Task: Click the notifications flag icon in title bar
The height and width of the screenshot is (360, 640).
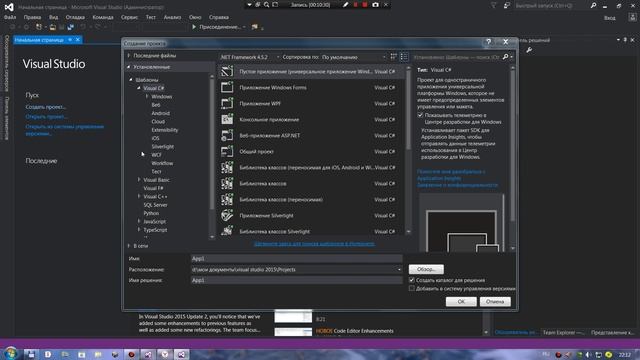Action: [x=493, y=5]
